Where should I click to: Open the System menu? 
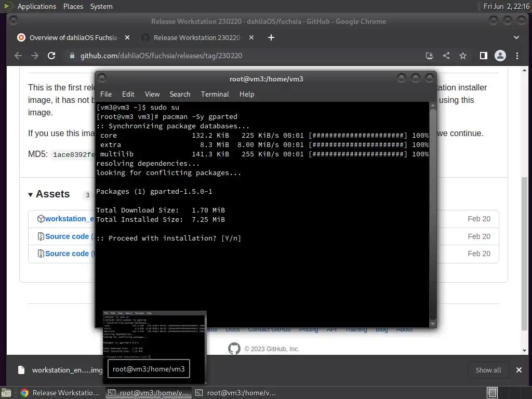pyautogui.click(x=101, y=6)
